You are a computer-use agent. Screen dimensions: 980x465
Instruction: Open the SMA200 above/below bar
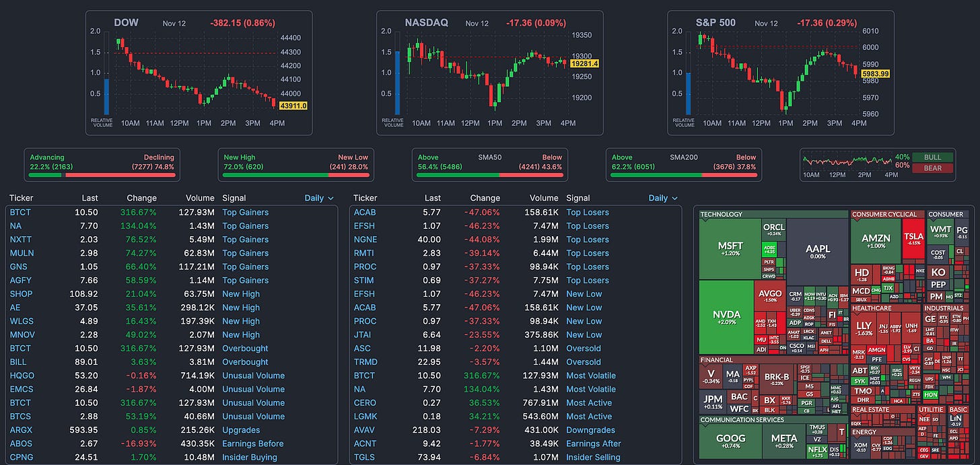click(x=683, y=165)
